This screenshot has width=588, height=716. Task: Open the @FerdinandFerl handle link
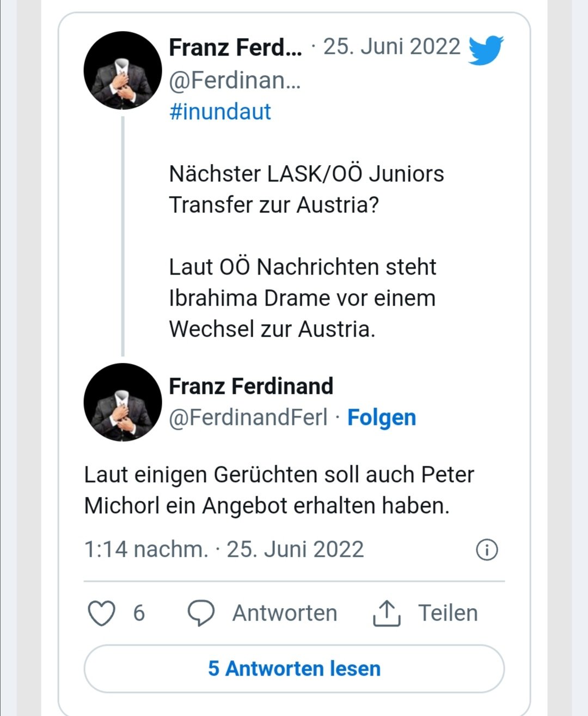pyautogui.click(x=248, y=417)
